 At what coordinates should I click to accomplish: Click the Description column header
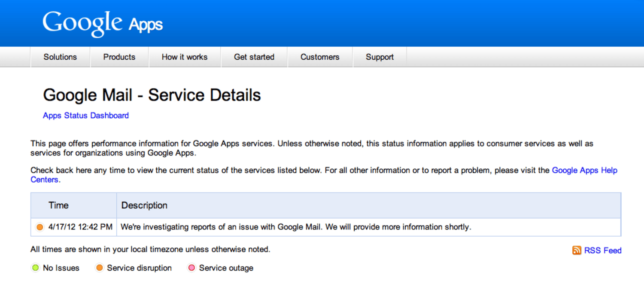coord(144,205)
